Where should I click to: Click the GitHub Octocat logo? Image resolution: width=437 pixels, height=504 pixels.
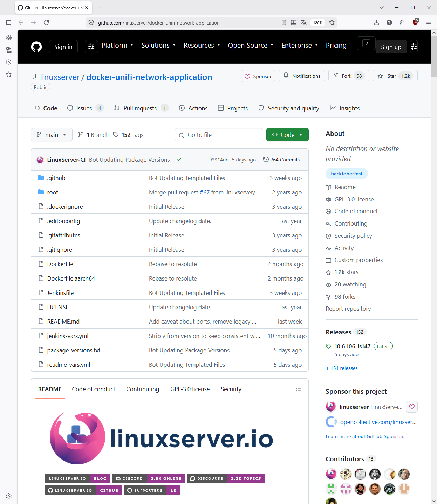(x=36, y=47)
